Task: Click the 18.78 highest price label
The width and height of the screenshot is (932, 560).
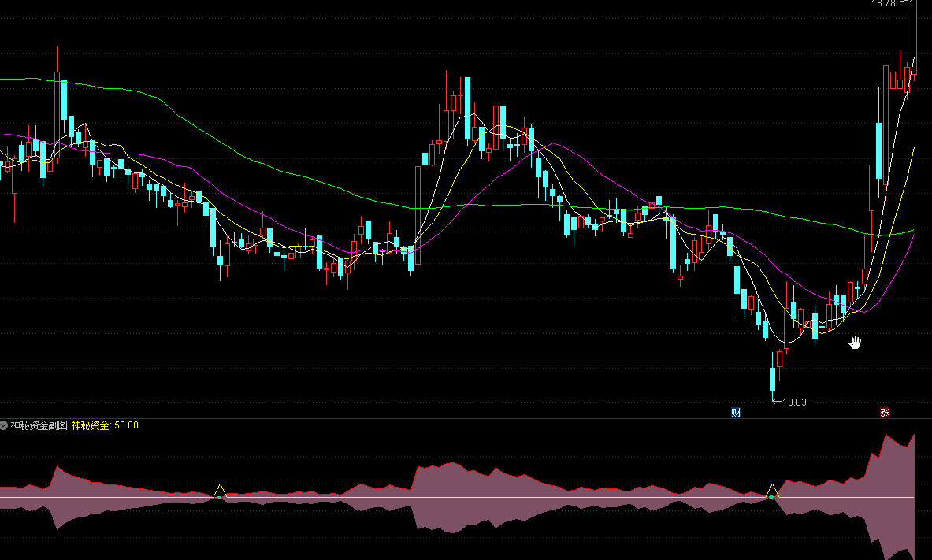Action: (883, 4)
